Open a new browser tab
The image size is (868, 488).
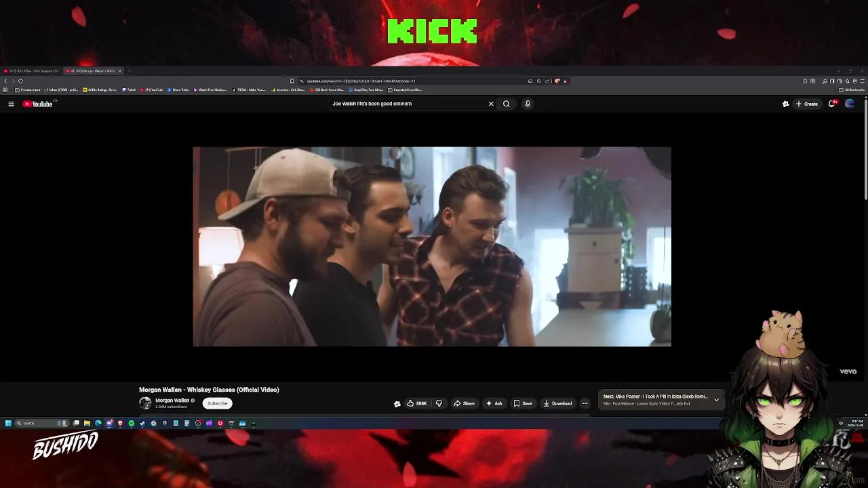click(x=129, y=71)
